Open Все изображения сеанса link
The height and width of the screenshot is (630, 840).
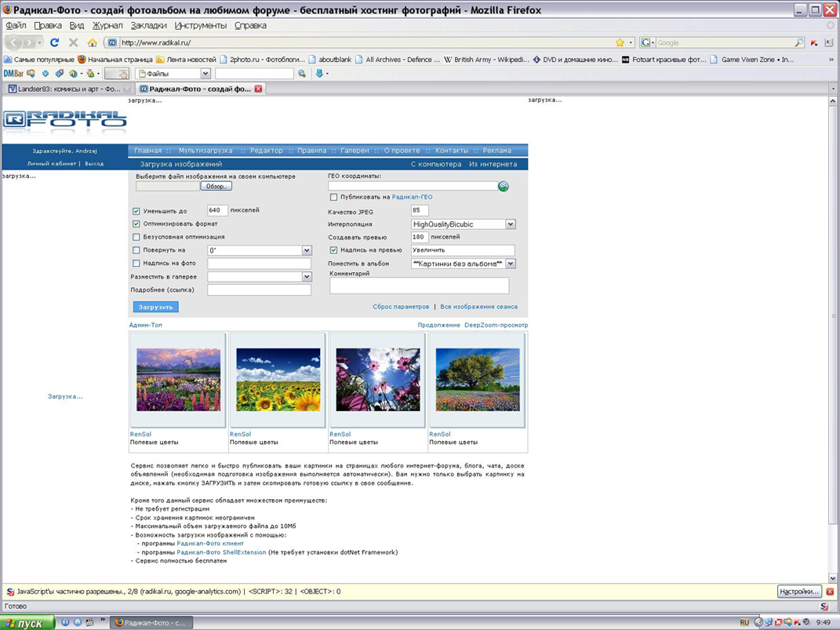click(x=479, y=307)
